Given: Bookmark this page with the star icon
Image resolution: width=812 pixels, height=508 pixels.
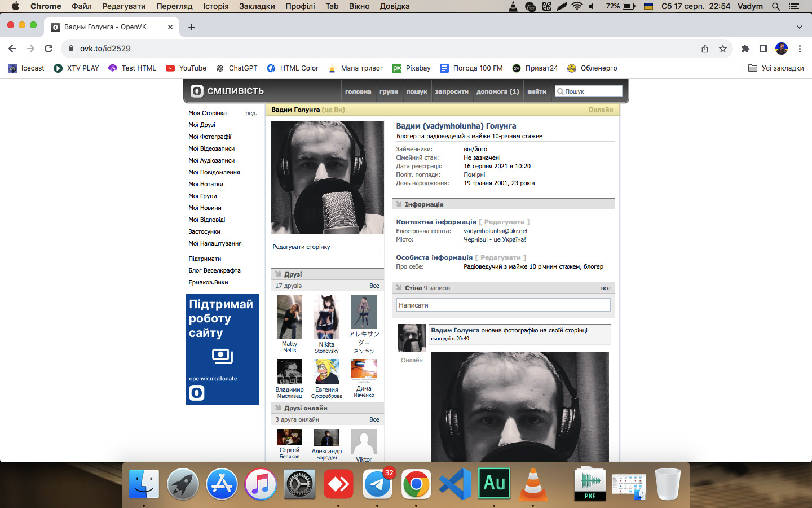Looking at the screenshot, I should [723, 49].
